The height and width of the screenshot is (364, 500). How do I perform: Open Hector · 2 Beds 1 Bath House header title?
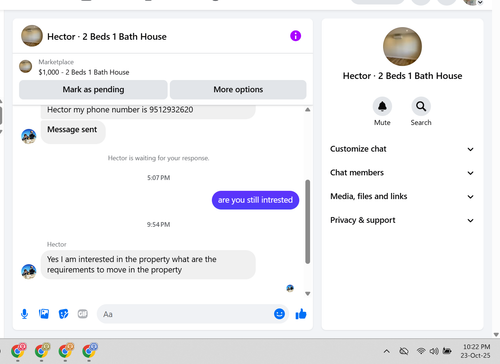[107, 36]
